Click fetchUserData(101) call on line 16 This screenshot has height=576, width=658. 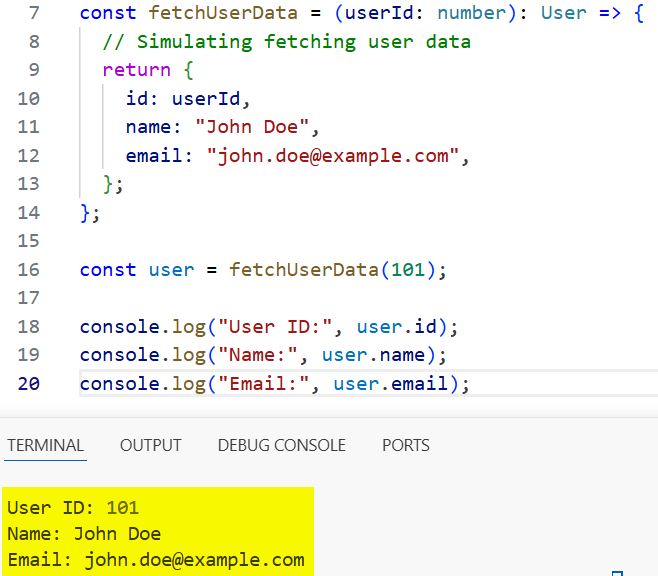pos(332,270)
